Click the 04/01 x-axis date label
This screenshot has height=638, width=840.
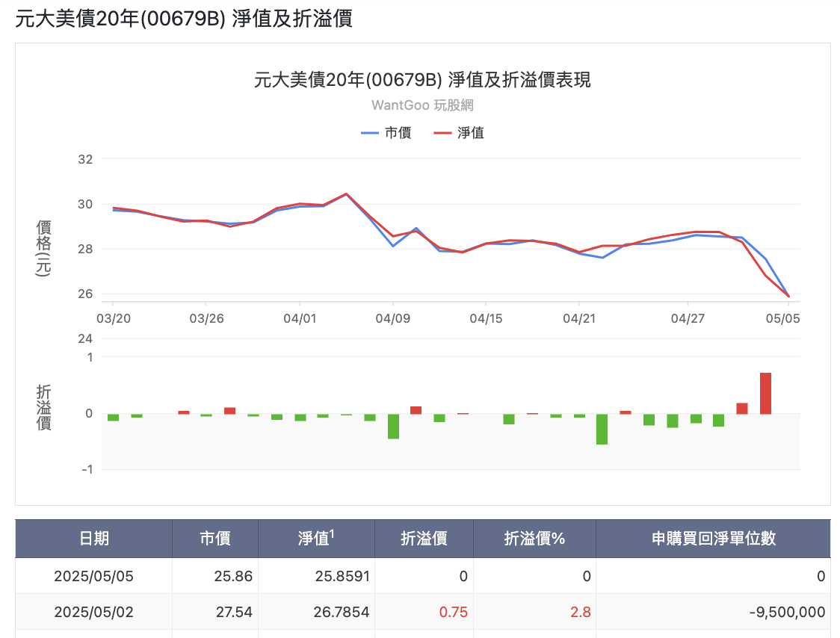click(x=300, y=319)
